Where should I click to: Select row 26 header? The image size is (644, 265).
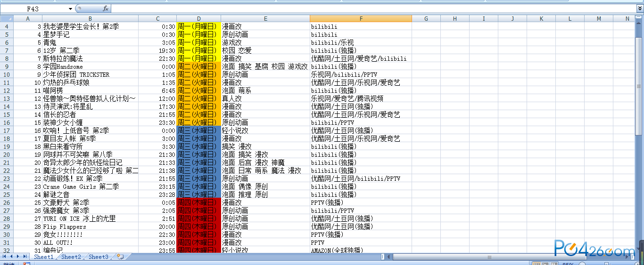(x=7, y=202)
